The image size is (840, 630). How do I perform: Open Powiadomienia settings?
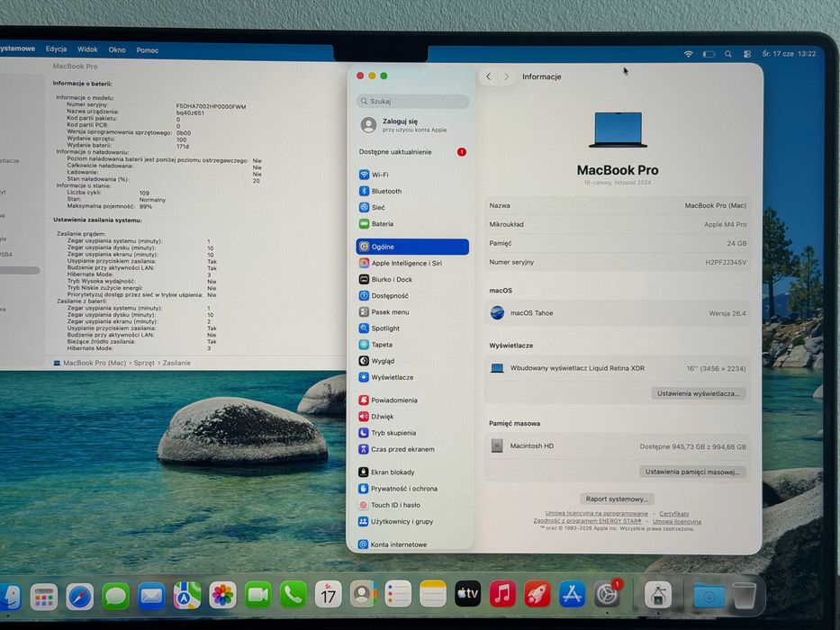[x=412, y=400]
